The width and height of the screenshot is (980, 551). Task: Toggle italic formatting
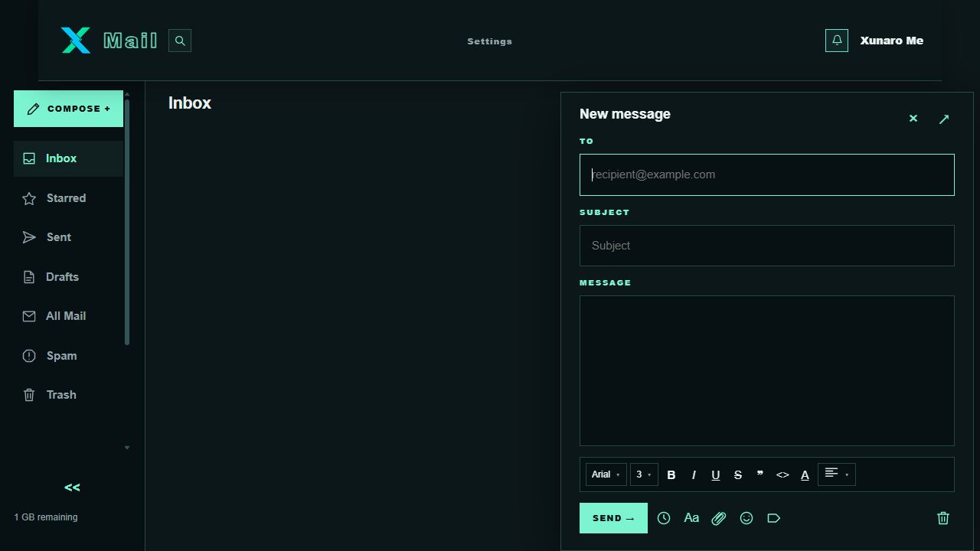694,474
